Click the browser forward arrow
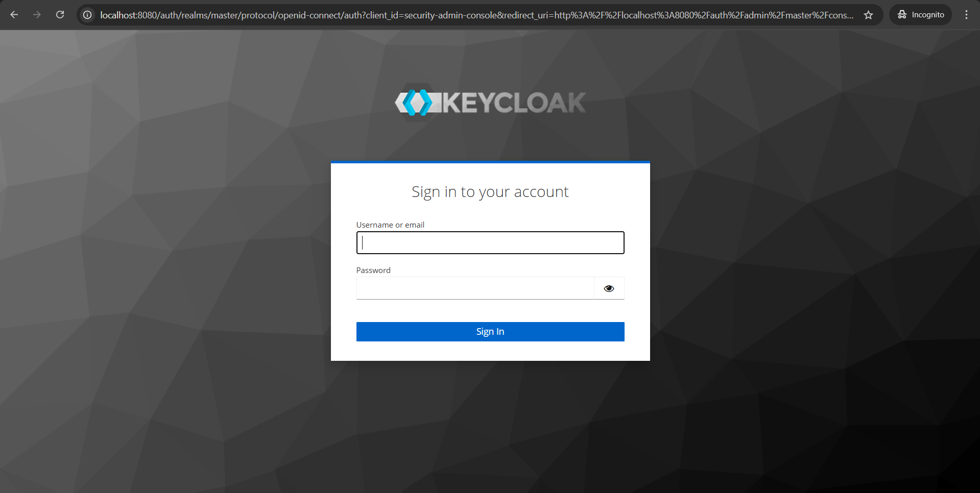Viewport: 980px width, 493px height. (x=37, y=15)
